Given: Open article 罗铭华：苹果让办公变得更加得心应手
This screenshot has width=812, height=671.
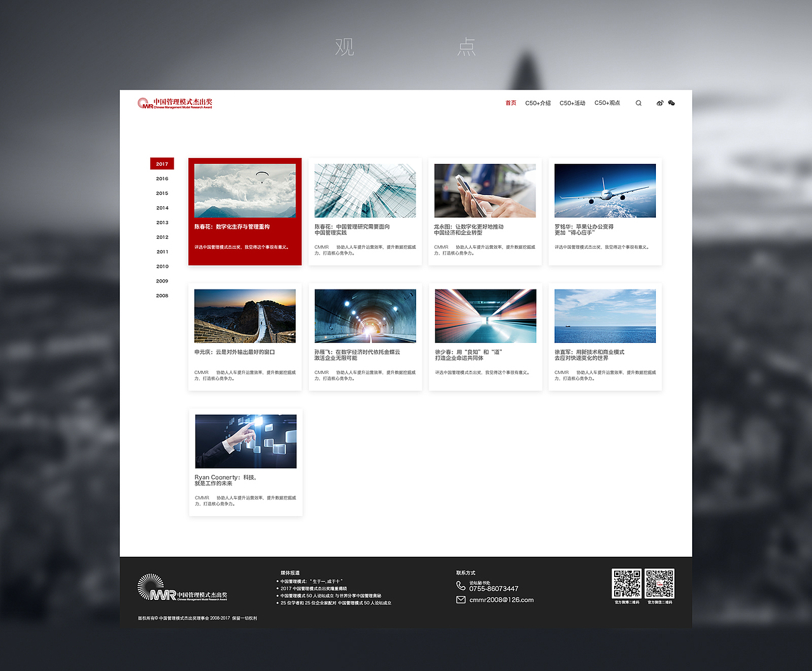Looking at the screenshot, I should 584,229.
